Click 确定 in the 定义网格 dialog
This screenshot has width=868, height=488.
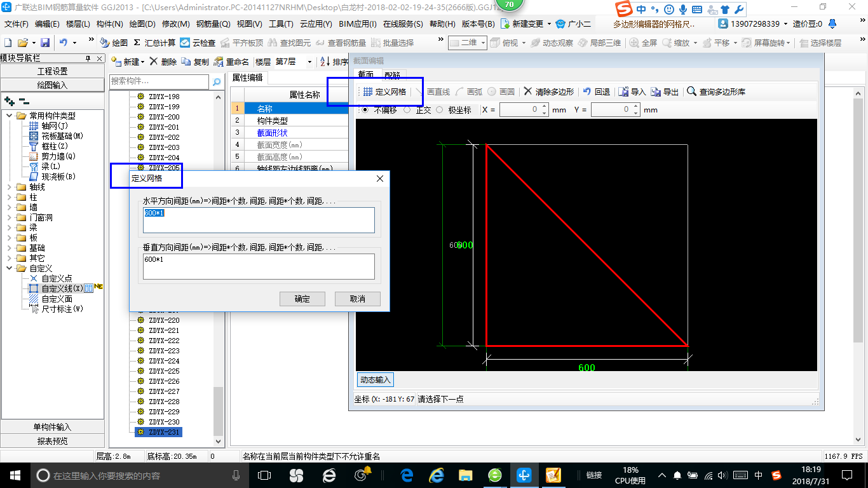tap(302, 299)
